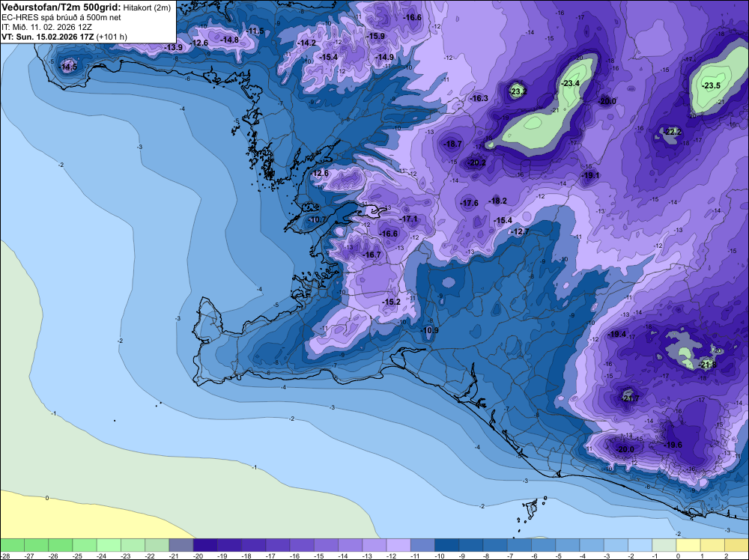The width and height of the screenshot is (749, 560).
Task: Select the -19.1 temperature label
Action: coord(590,175)
